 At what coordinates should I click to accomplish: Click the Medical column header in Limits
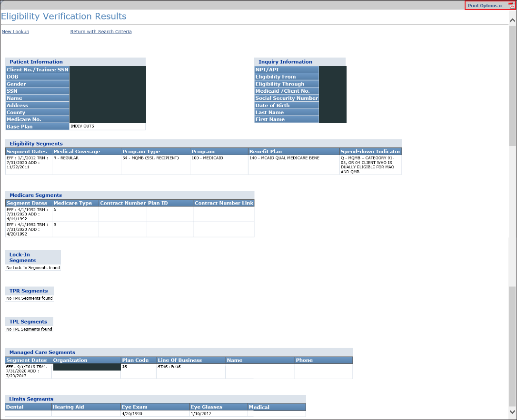point(277,407)
